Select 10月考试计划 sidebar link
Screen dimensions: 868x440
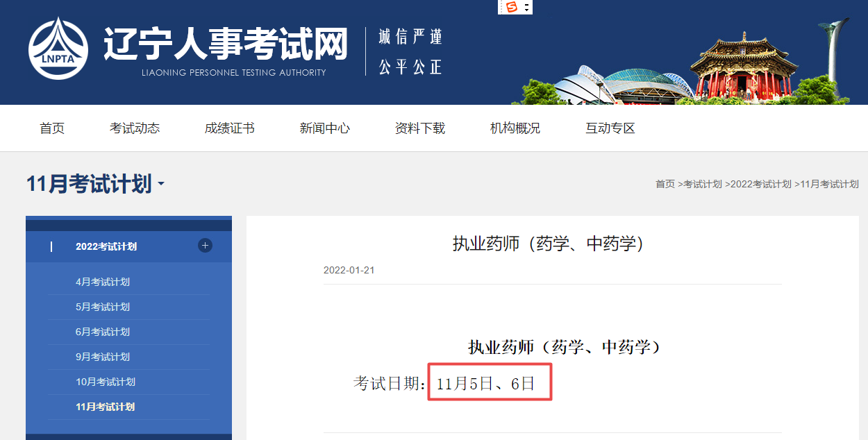point(106,382)
